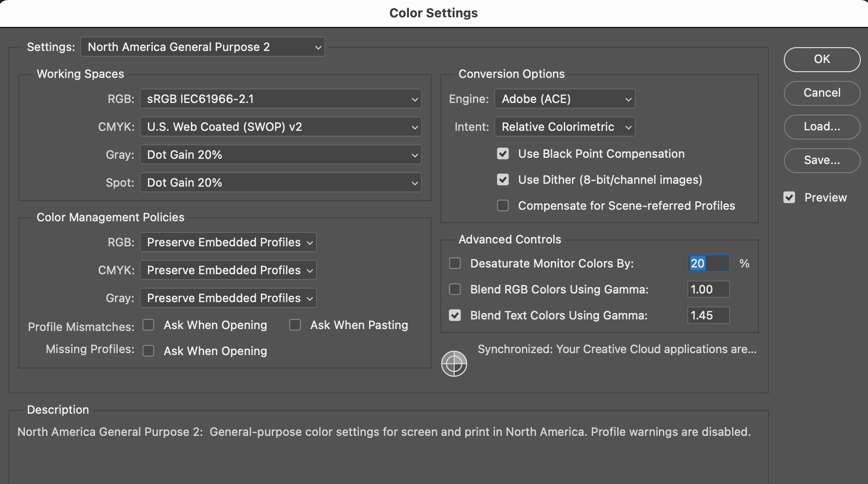Click the OK button

point(821,59)
